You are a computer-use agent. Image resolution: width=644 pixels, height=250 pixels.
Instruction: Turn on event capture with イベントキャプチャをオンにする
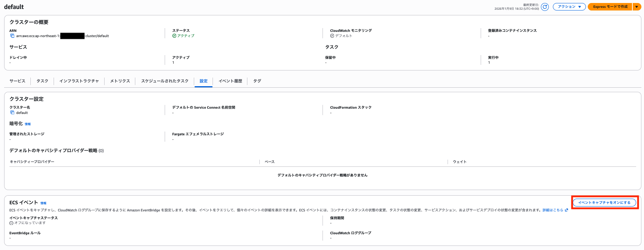(x=604, y=202)
